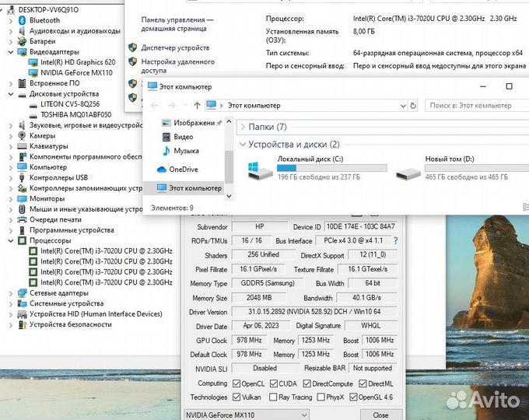529x420 pixels.
Task: Click the shield icon beside Настройка удаленного доступа
Action: (x=132, y=61)
